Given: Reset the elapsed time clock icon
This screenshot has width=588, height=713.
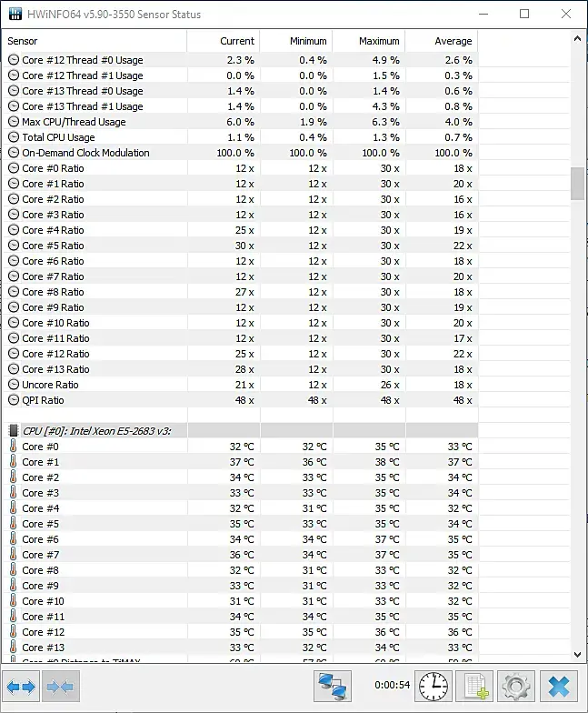Looking at the screenshot, I should (x=434, y=686).
